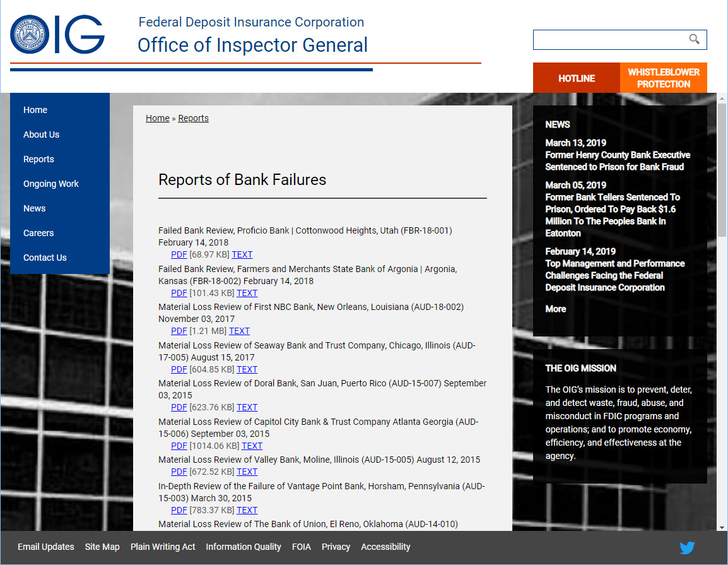Focus the site search field
Screen dimensions: 728x565
click(620, 40)
